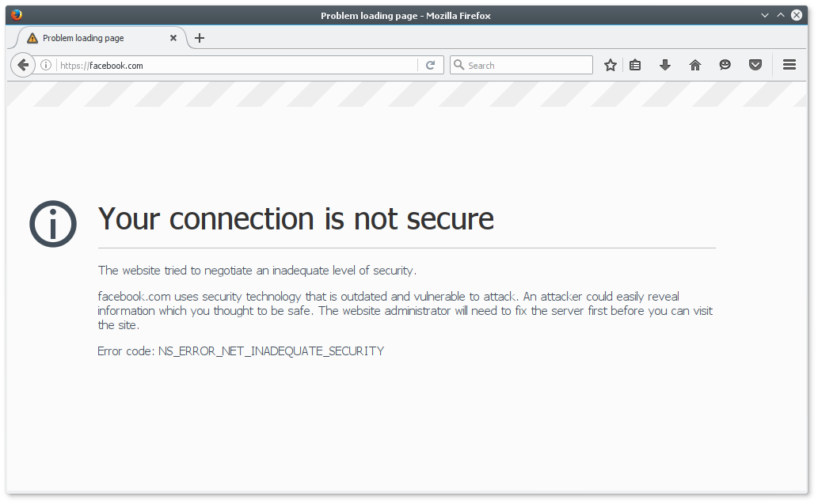Open the hamburger menu

tap(789, 65)
